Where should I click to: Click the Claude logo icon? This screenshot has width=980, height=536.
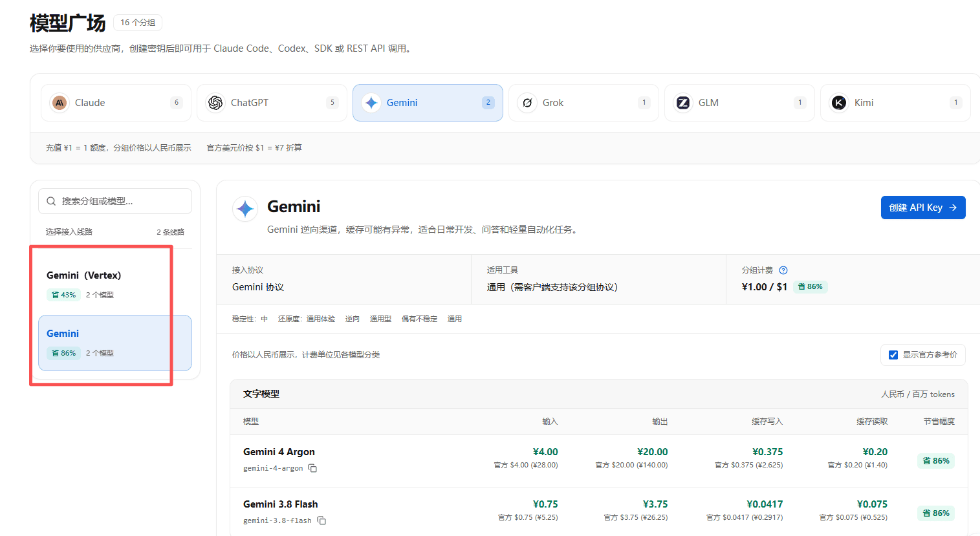click(60, 103)
